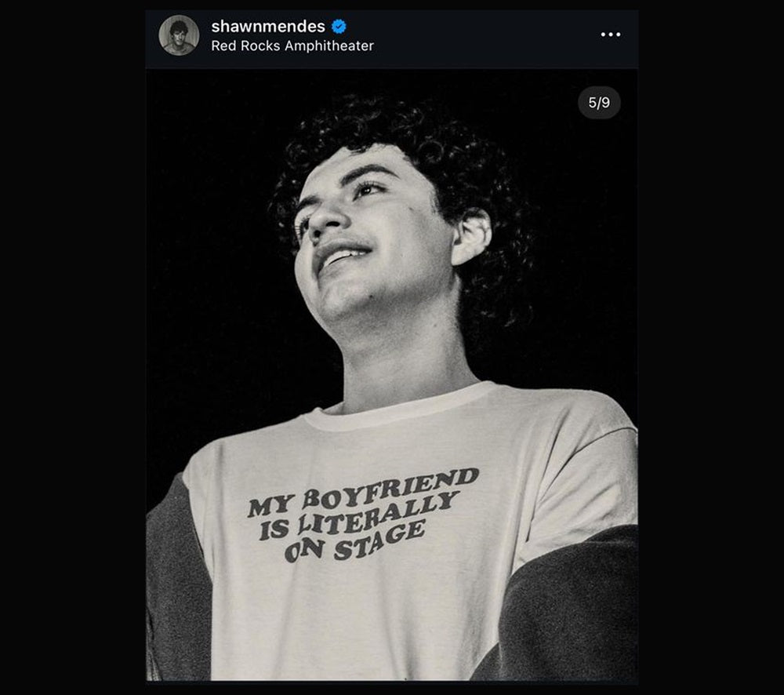Open the three-dot more options menu

tap(610, 35)
